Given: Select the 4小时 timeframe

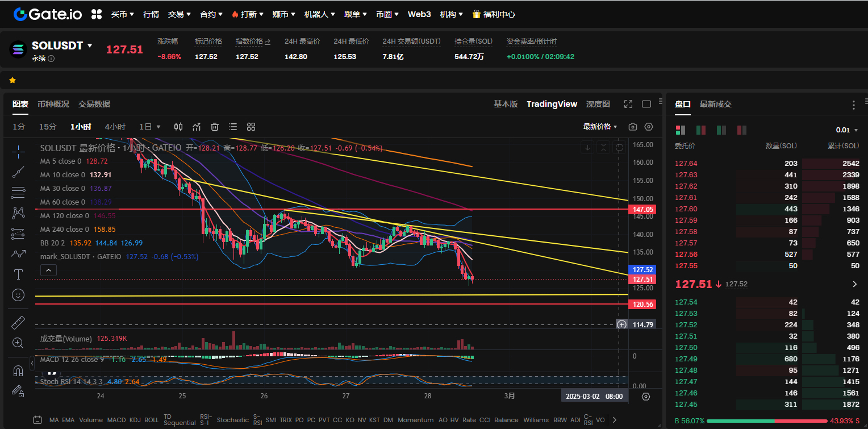Looking at the screenshot, I should pyautogui.click(x=115, y=127).
